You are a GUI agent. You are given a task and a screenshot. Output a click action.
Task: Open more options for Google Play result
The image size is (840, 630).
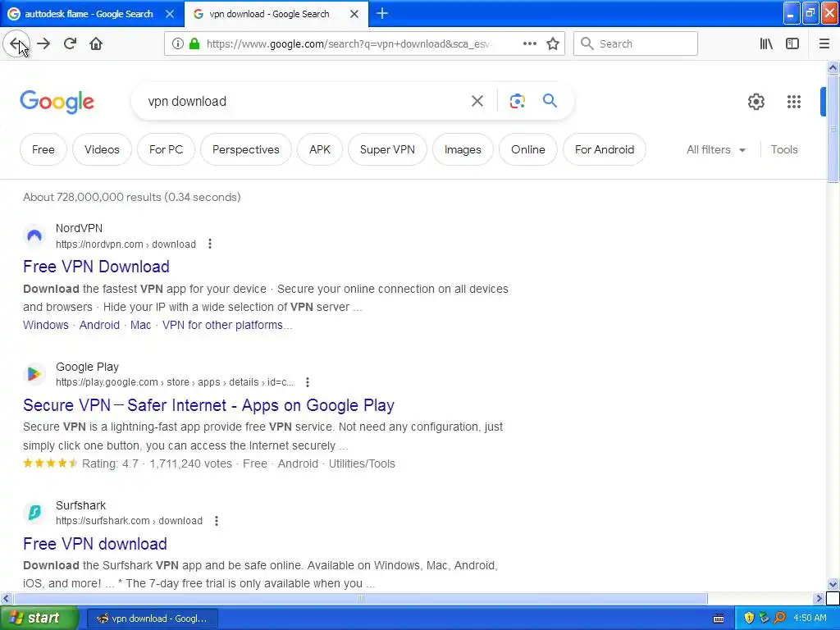pyautogui.click(x=307, y=382)
